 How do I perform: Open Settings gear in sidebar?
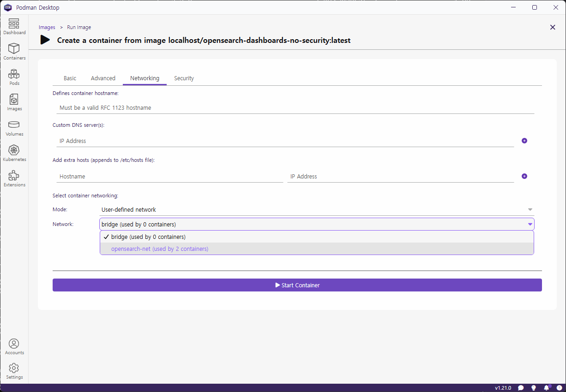[14, 371]
